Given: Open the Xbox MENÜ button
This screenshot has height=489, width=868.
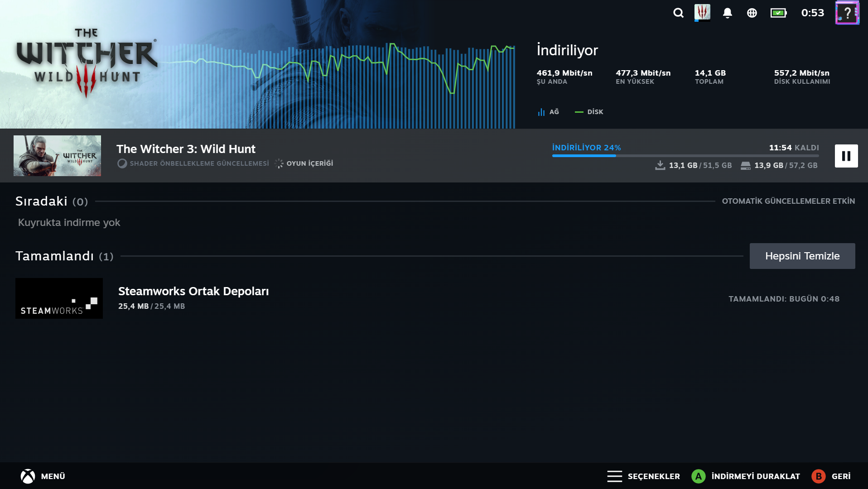Looking at the screenshot, I should coord(43,476).
